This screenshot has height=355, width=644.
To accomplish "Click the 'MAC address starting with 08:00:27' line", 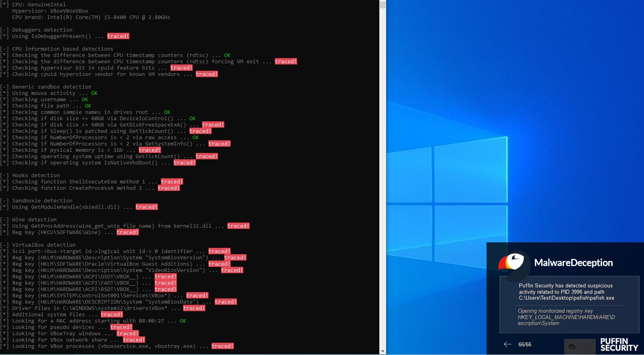I will tap(93, 321).
